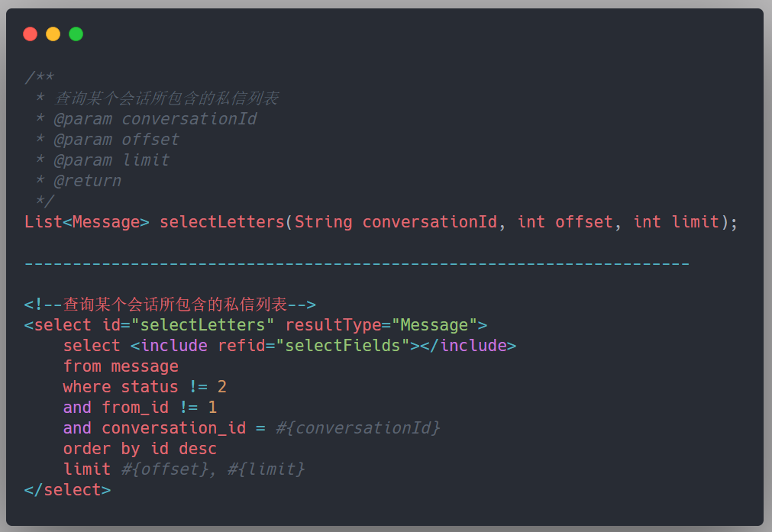
Task: Click the String conversationId parameter
Action: tap(396, 222)
